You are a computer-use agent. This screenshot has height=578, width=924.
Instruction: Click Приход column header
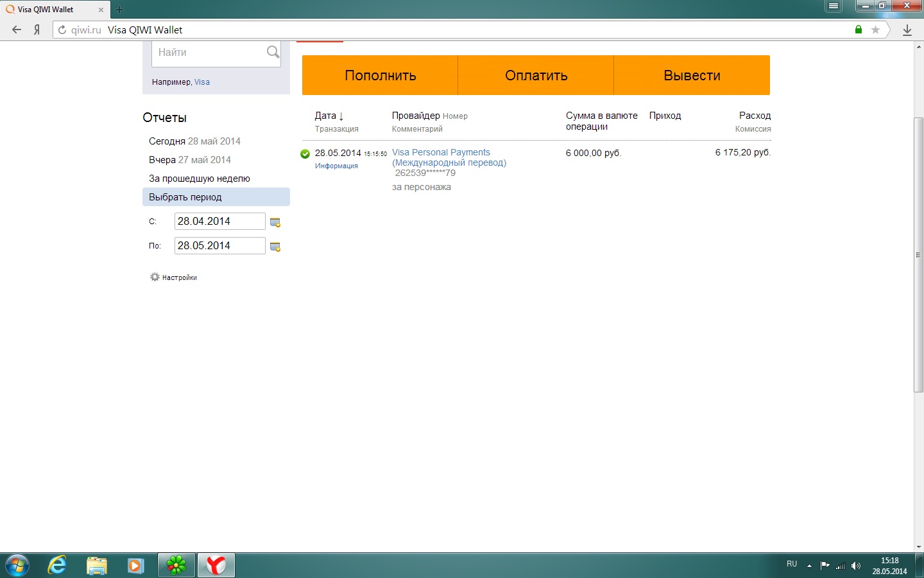point(665,116)
